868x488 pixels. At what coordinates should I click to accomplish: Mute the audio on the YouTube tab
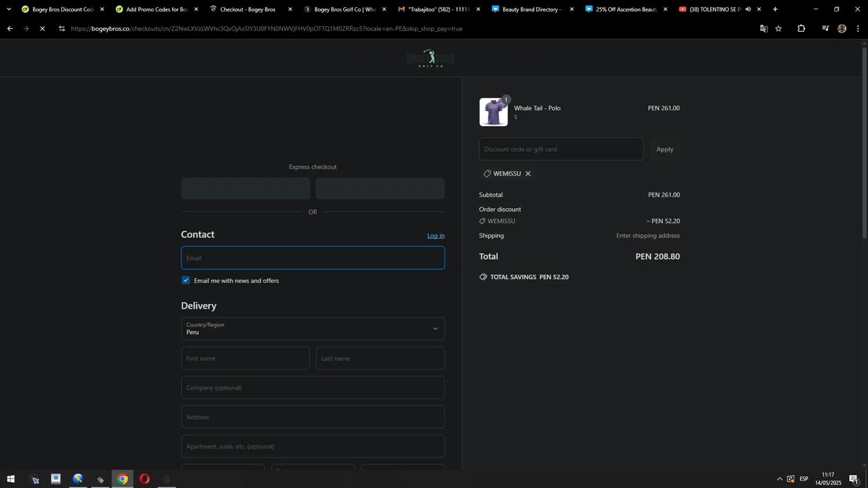coord(748,9)
